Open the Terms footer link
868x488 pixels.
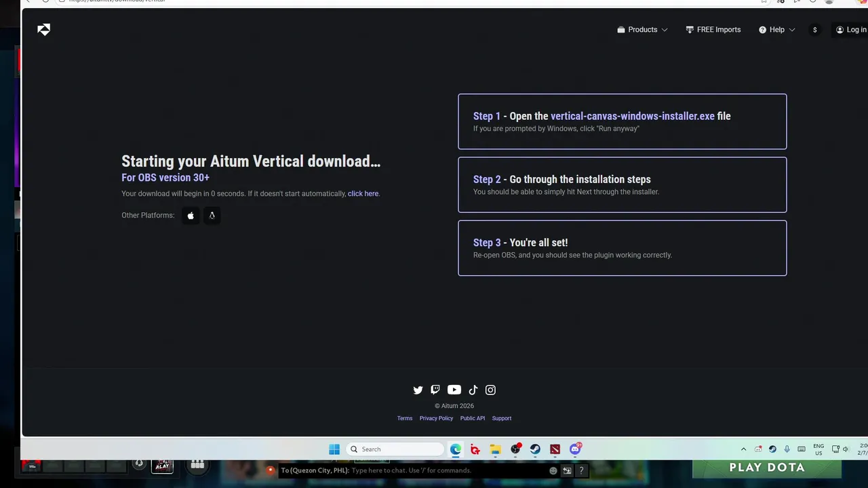click(405, 418)
